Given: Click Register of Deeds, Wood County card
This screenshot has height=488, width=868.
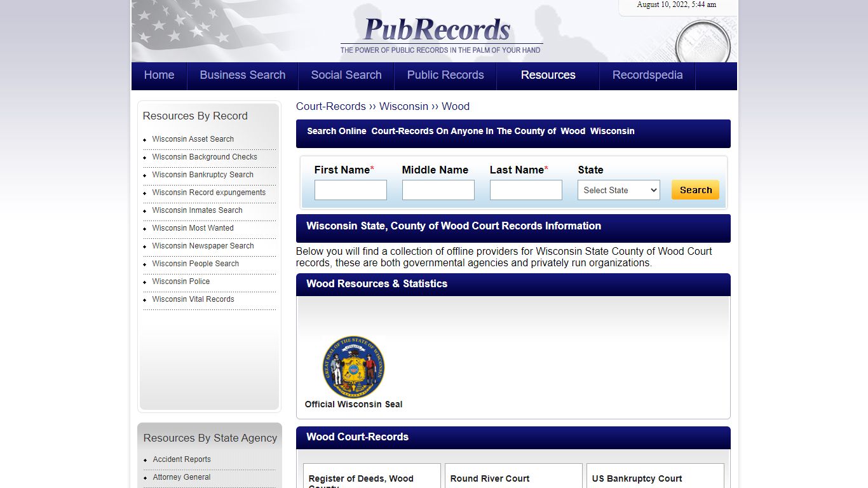Looking at the screenshot, I should click(372, 477).
